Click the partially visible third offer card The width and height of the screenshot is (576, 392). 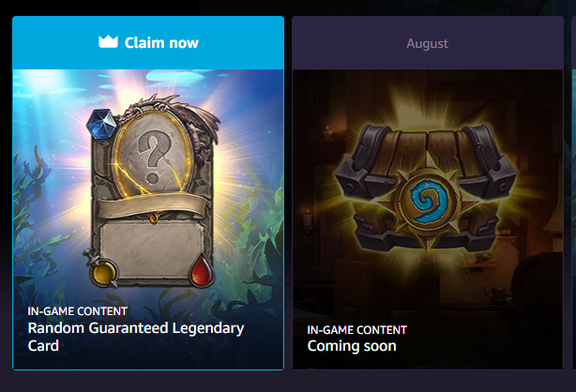click(x=574, y=193)
